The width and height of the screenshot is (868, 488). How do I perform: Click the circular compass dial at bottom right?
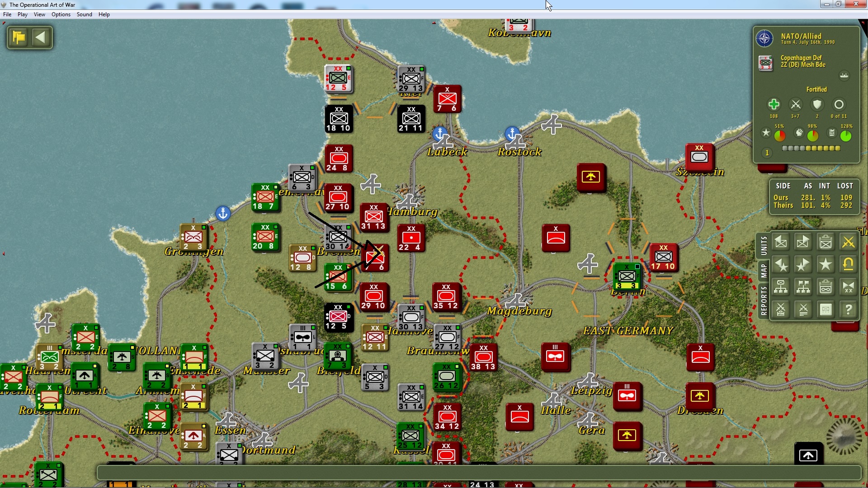pyautogui.click(x=844, y=436)
